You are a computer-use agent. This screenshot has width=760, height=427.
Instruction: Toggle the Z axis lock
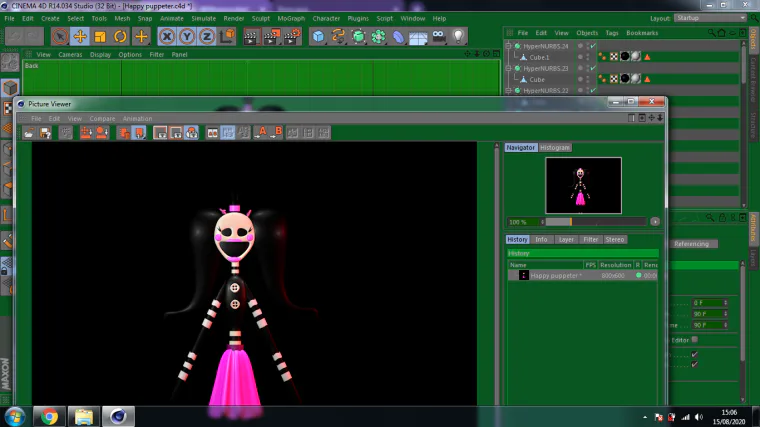click(x=207, y=36)
